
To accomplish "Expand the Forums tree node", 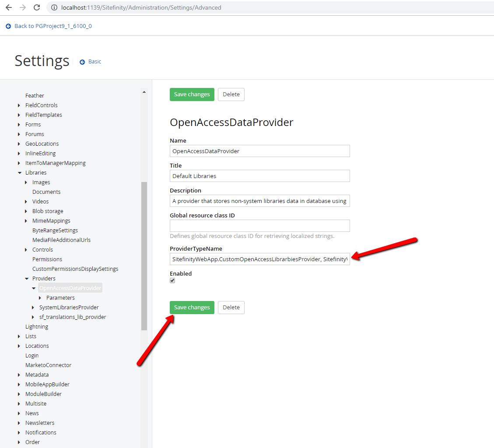I will (19, 134).
